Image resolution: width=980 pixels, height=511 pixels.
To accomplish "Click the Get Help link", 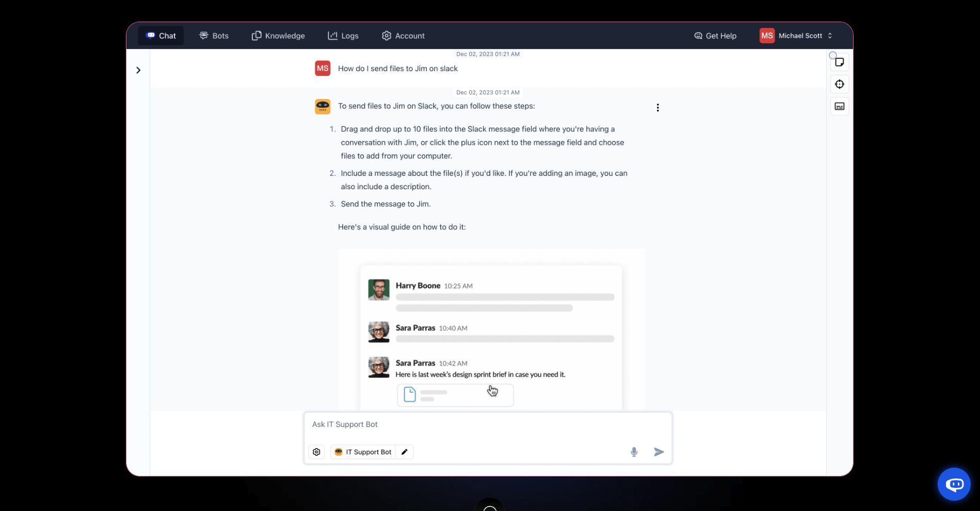I will coord(715,36).
